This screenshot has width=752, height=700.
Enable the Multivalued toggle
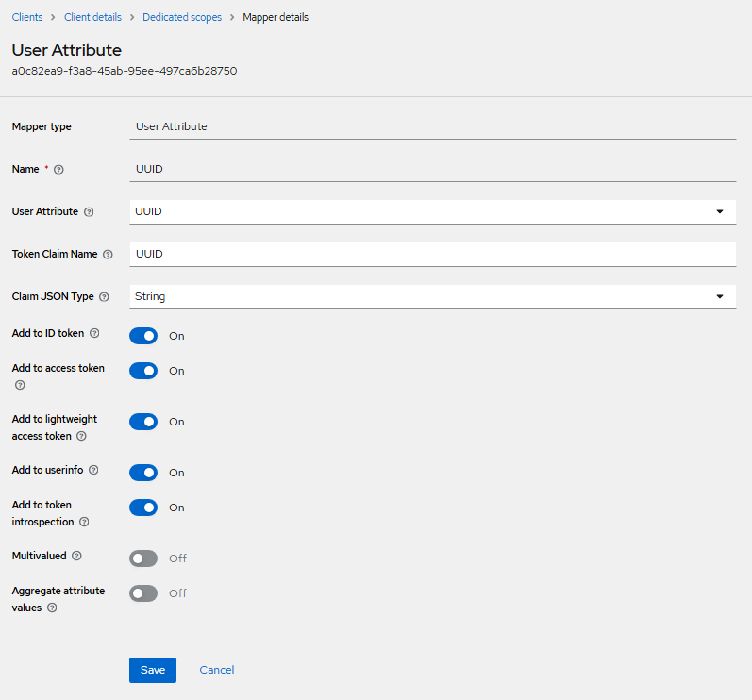143,558
